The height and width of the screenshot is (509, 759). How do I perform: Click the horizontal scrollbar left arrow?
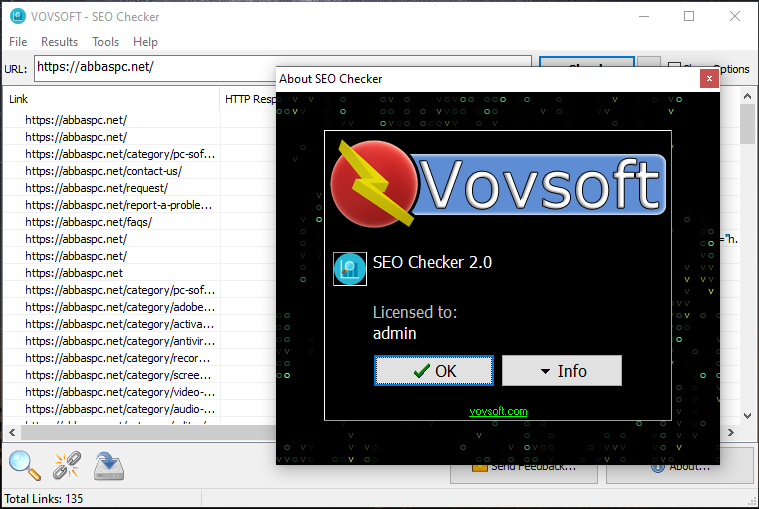[12, 433]
